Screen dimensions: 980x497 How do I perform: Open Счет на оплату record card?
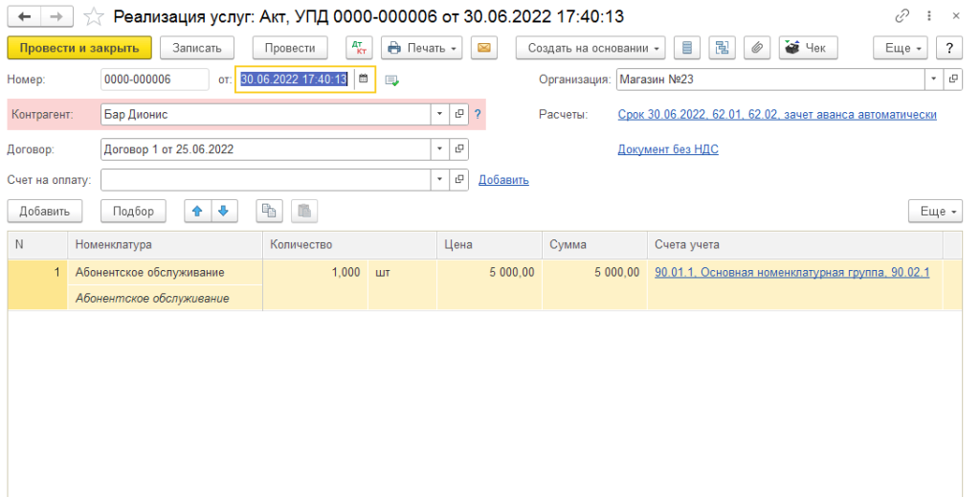(459, 179)
